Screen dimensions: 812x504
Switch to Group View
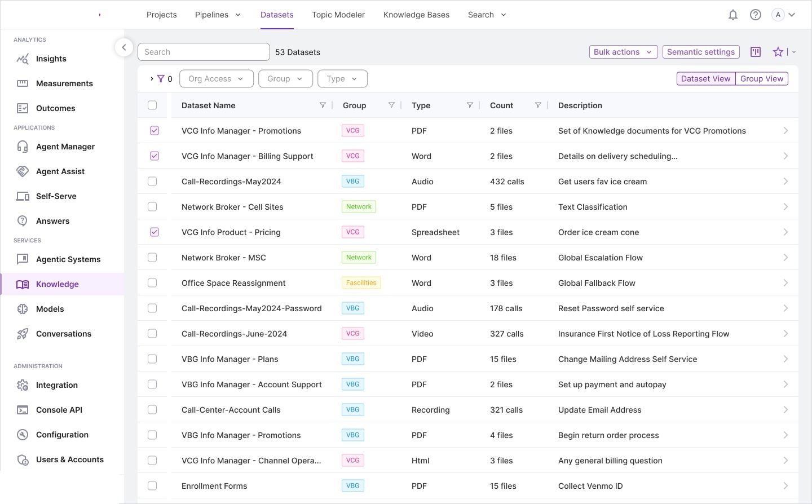point(761,79)
